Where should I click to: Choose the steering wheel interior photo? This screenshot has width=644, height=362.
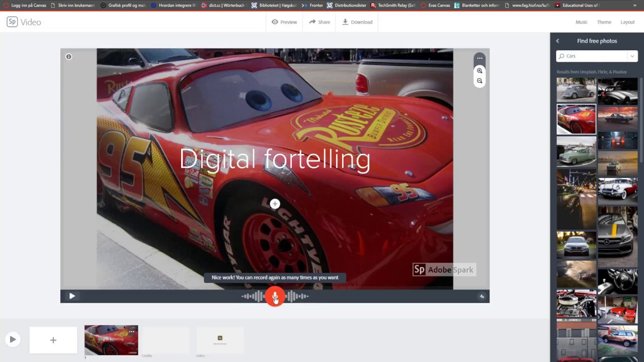point(617,281)
